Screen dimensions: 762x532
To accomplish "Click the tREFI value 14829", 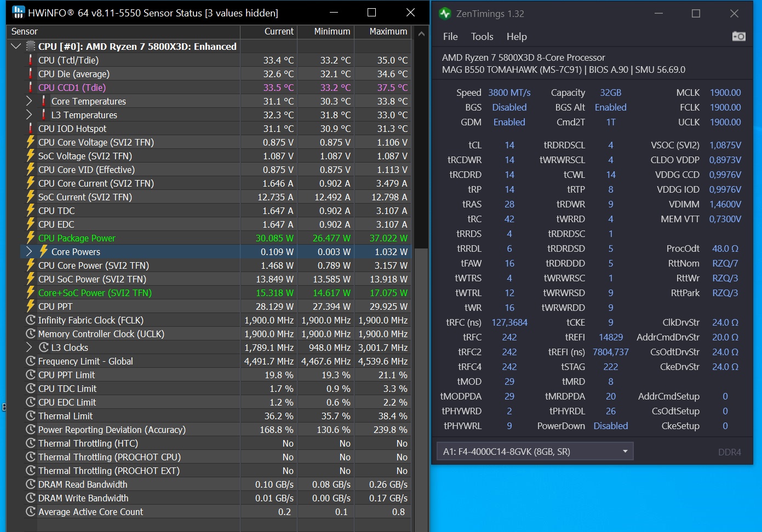I will pyautogui.click(x=611, y=337).
